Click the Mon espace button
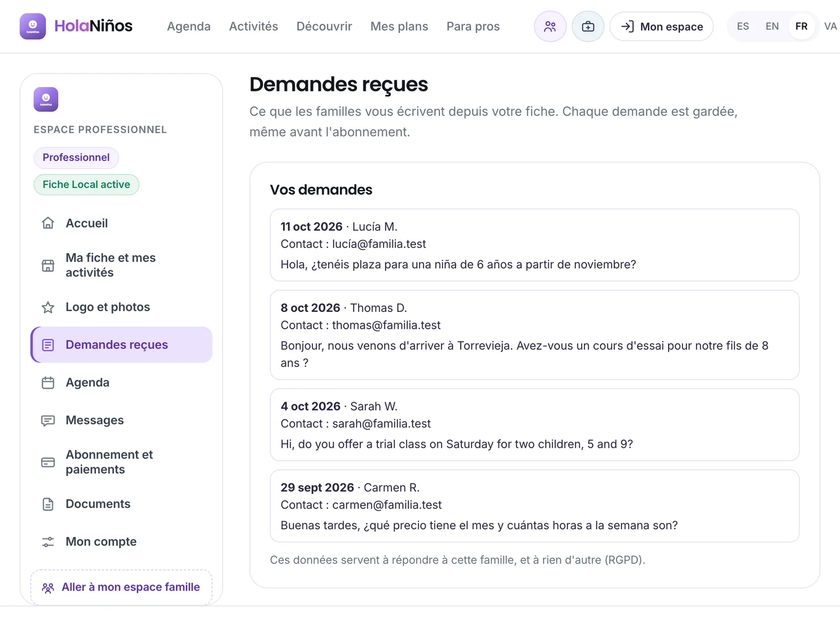840x618 pixels. tap(661, 26)
